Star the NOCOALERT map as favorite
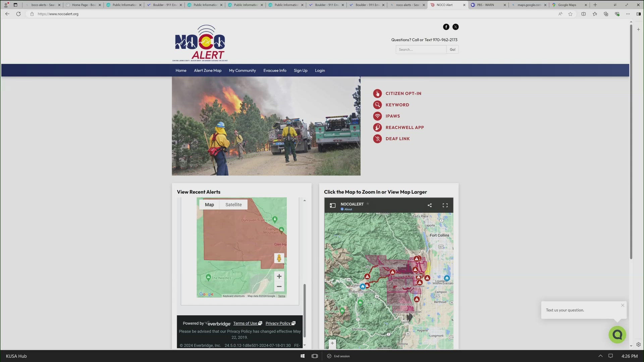The image size is (644, 362). [x=368, y=203]
